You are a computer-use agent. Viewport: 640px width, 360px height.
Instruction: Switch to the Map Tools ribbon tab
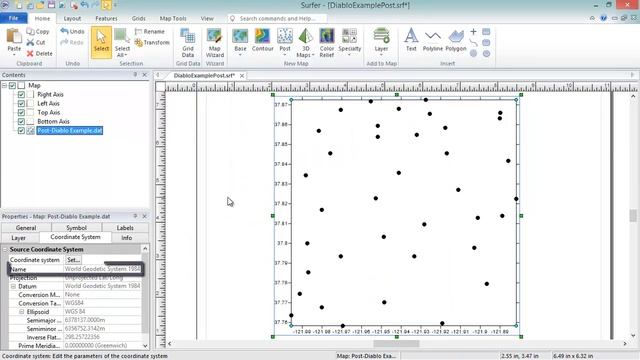(x=173, y=18)
